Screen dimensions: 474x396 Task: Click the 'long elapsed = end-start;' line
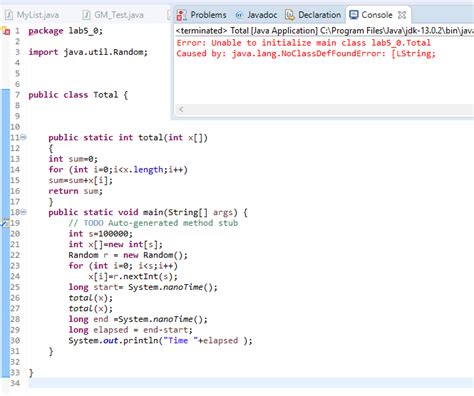click(130, 330)
